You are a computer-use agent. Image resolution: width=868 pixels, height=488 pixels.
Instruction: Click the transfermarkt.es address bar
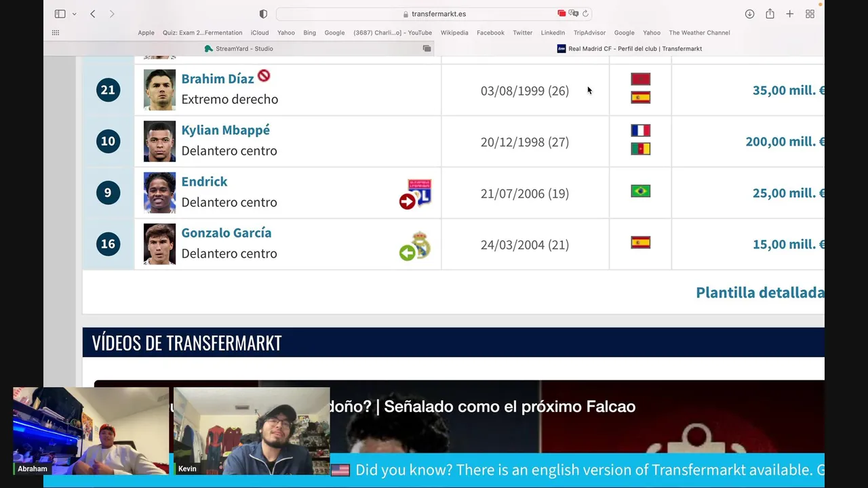coord(434,14)
